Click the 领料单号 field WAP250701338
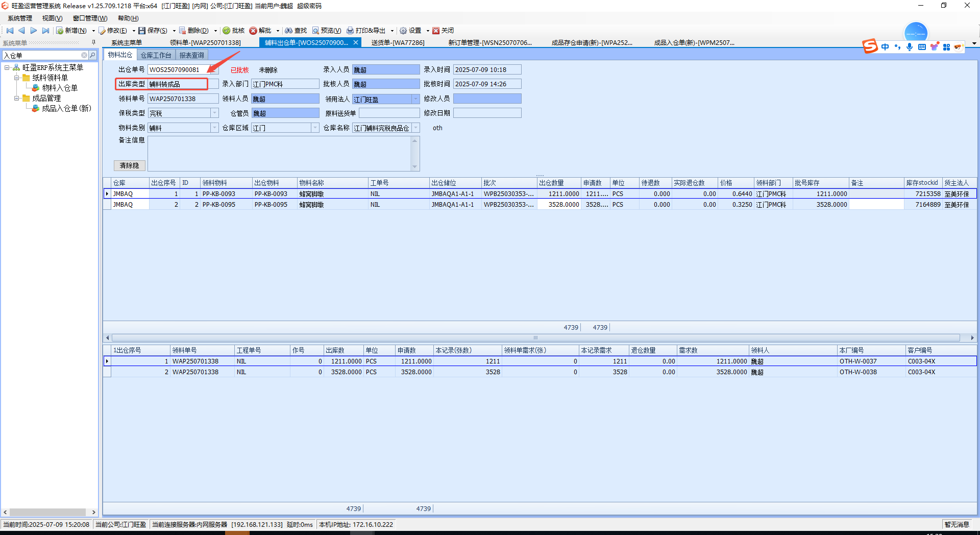This screenshot has width=980, height=535. 183,99
